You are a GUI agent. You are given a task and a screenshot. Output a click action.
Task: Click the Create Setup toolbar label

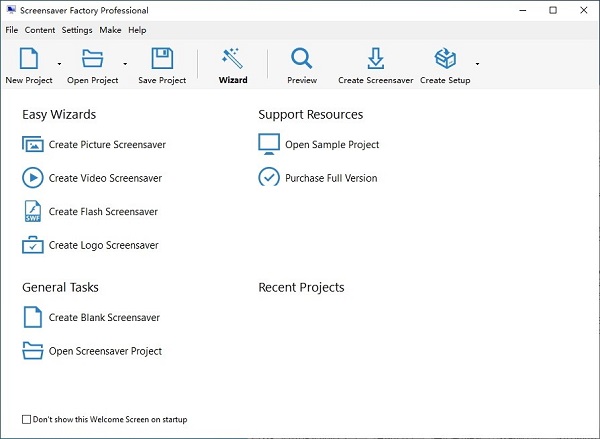[x=445, y=80]
